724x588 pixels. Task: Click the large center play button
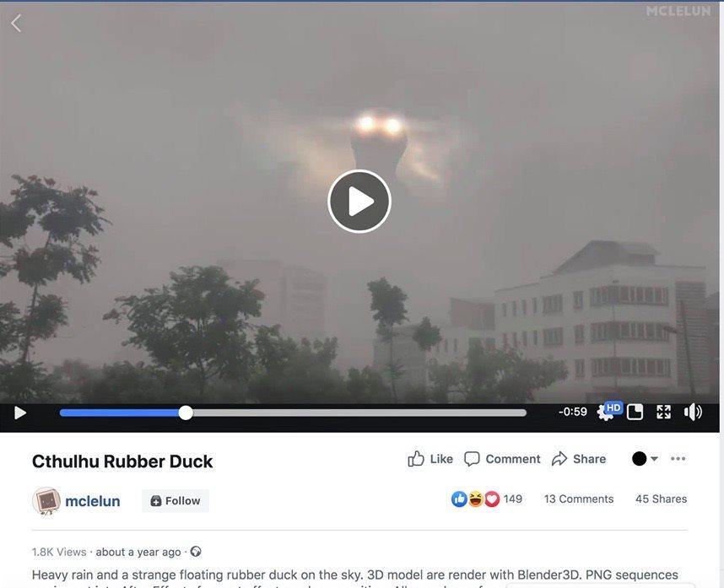click(x=359, y=202)
